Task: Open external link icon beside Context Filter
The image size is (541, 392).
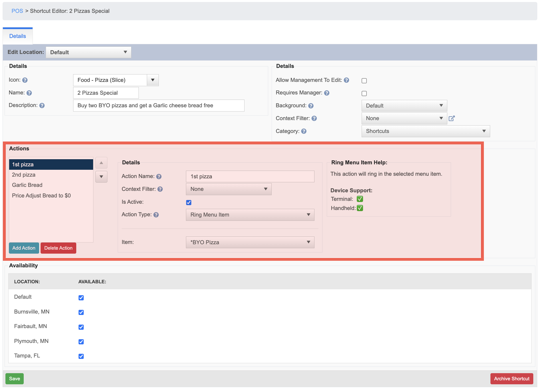Action: (452, 118)
